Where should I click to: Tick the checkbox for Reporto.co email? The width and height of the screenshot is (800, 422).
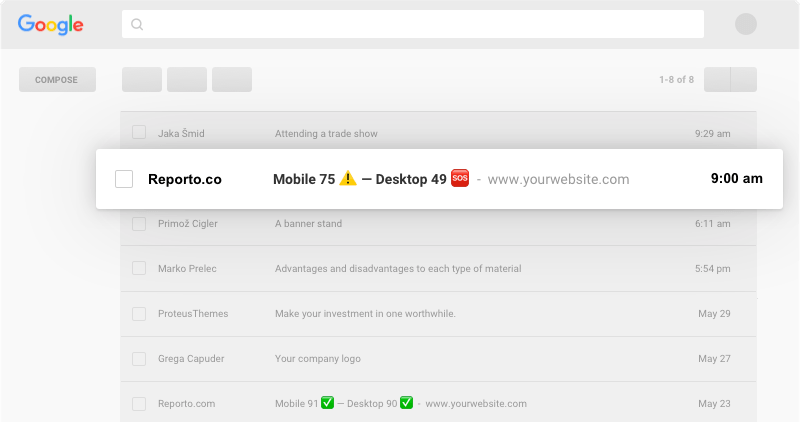[124, 179]
